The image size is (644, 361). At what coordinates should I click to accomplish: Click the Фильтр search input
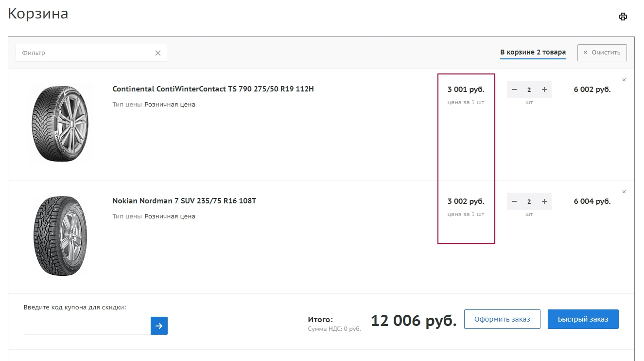[x=91, y=53]
